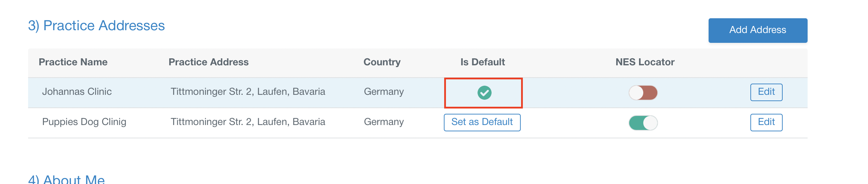Image resolution: width=868 pixels, height=184 pixels.
Task: Click Puppies Dog Clinig's Tittmoninger Str. address
Action: pos(248,122)
